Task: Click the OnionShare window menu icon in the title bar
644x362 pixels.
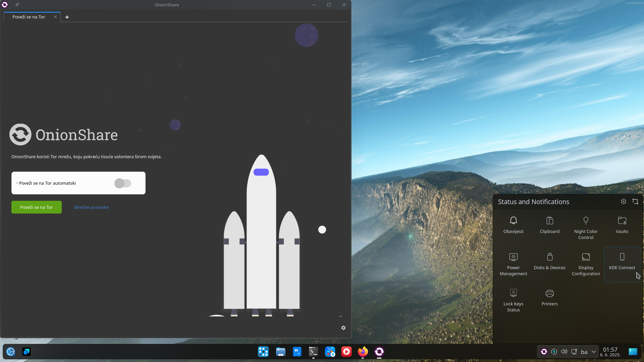Action: click(x=5, y=5)
